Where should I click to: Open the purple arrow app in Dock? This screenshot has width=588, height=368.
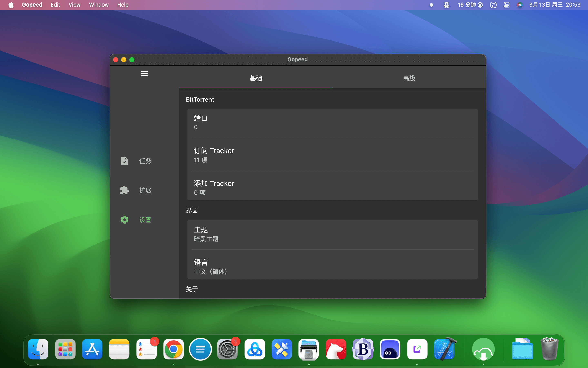pos(417,349)
